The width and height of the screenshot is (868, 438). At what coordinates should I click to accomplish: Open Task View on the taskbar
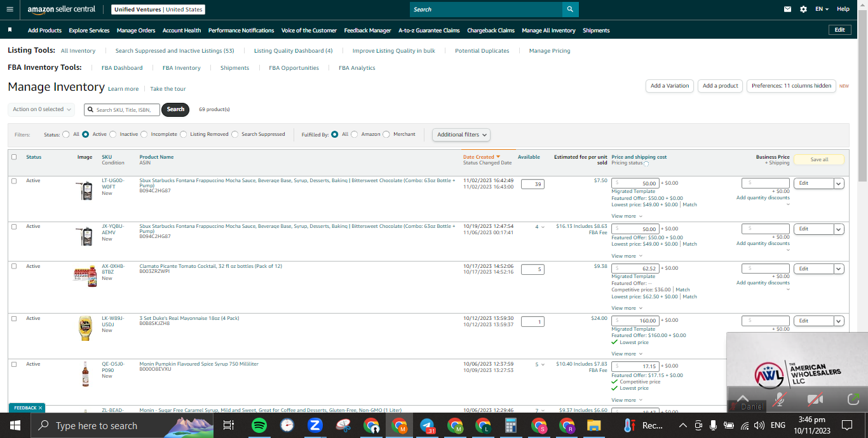pyautogui.click(x=229, y=425)
